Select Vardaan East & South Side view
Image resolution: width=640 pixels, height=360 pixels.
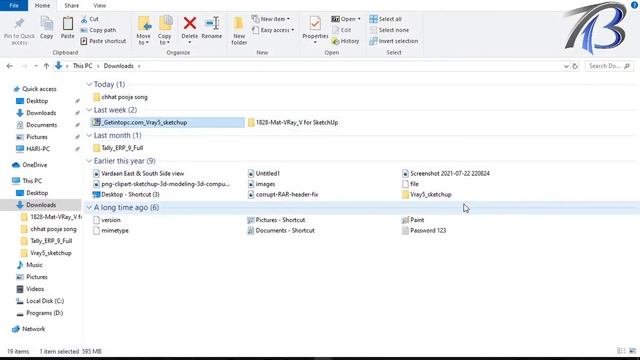(x=138, y=173)
